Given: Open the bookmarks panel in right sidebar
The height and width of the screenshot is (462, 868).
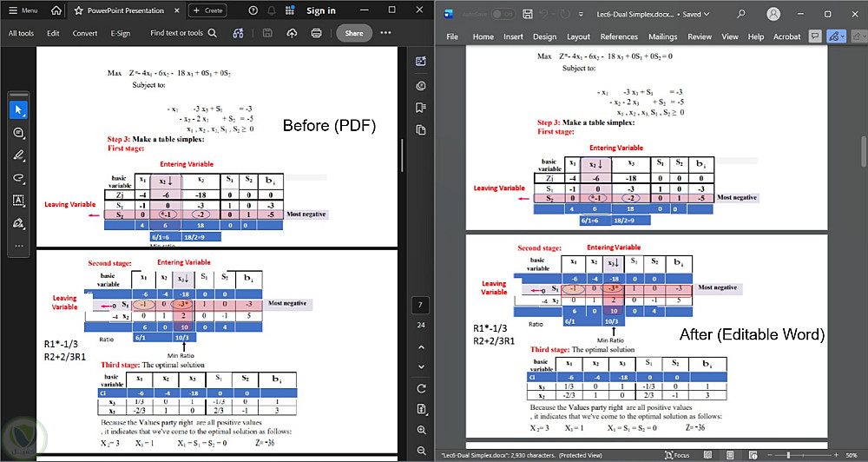Looking at the screenshot, I should pyautogui.click(x=421, y=108).
